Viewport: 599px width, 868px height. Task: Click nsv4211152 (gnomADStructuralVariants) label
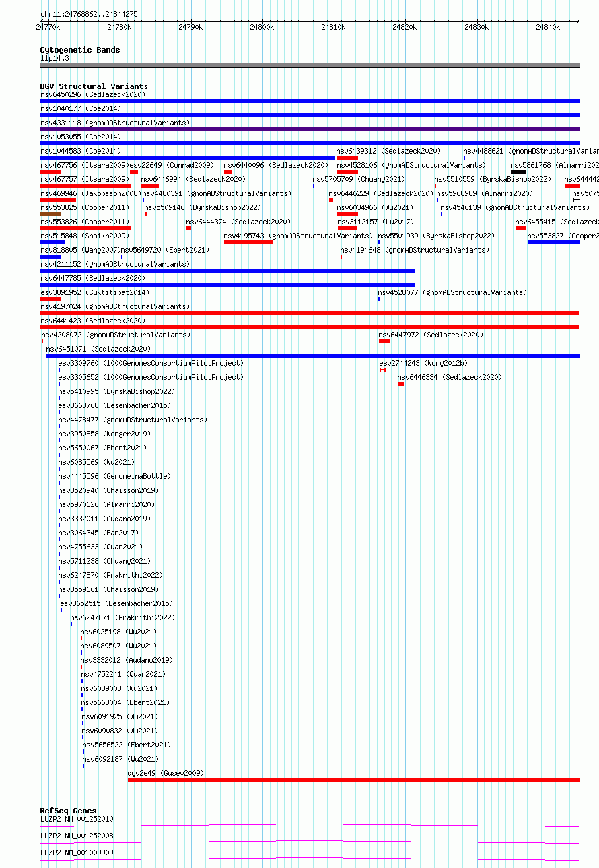tap(114, 264)
